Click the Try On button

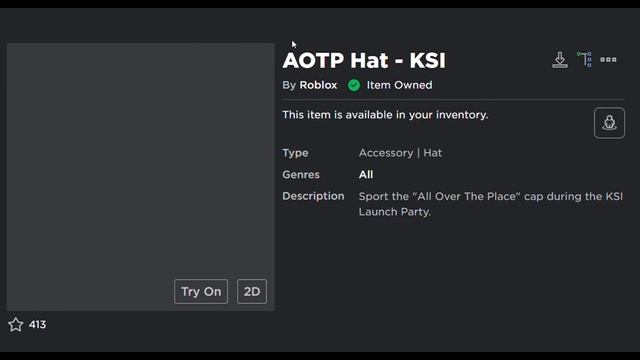click(x=201, y=291)
